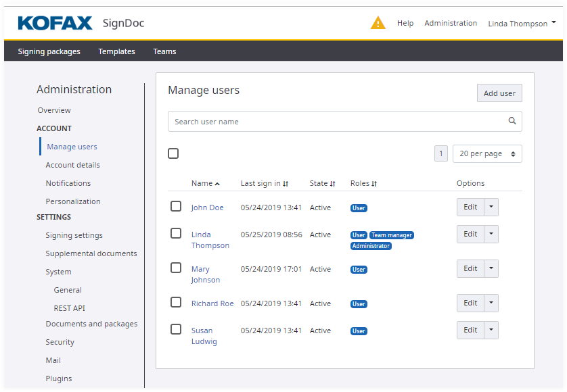Tick the select-all users checkbox
The width and height of the screenshot is (567, 392).
point(173,153)
